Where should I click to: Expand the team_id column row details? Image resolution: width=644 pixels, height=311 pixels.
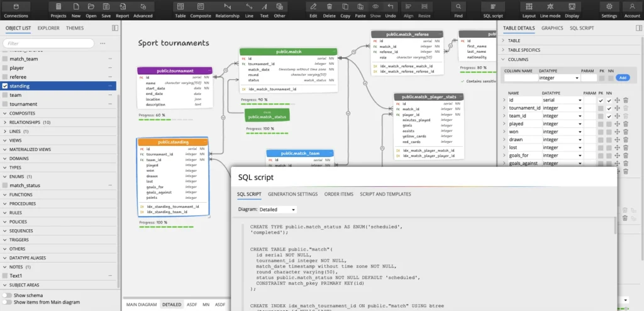(504, 116)
